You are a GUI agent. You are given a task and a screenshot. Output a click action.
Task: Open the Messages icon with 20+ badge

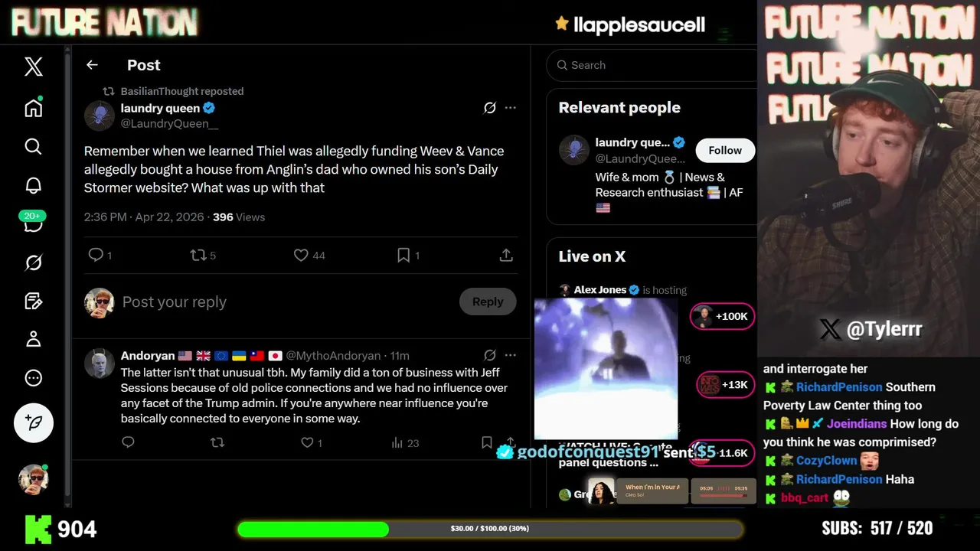coord(33,222)
